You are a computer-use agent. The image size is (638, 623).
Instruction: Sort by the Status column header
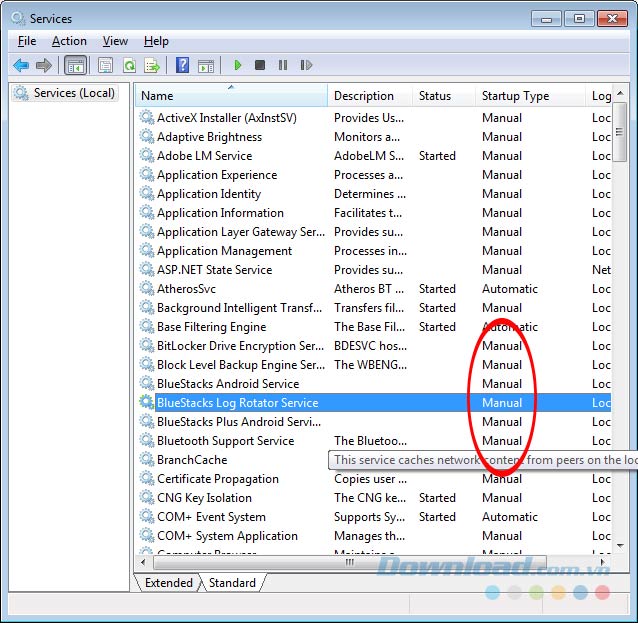coord(444,96)
